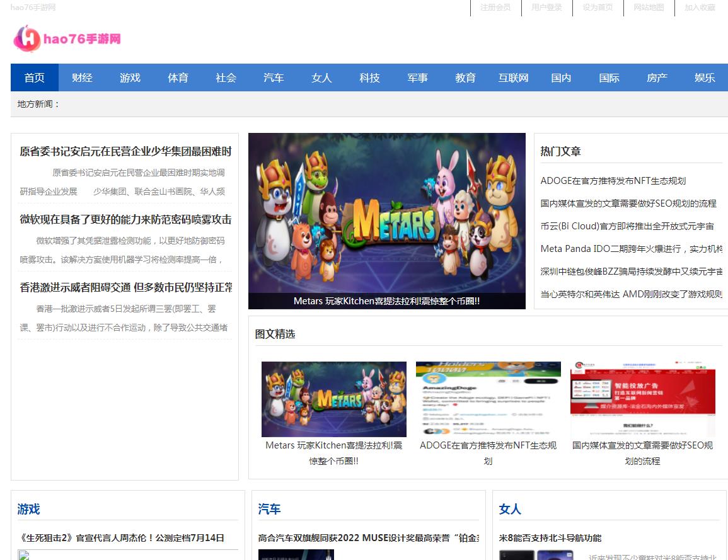728x560 pixels.
Task: Open the 注册会员 link in the top bar
Action: click(495, 8)
